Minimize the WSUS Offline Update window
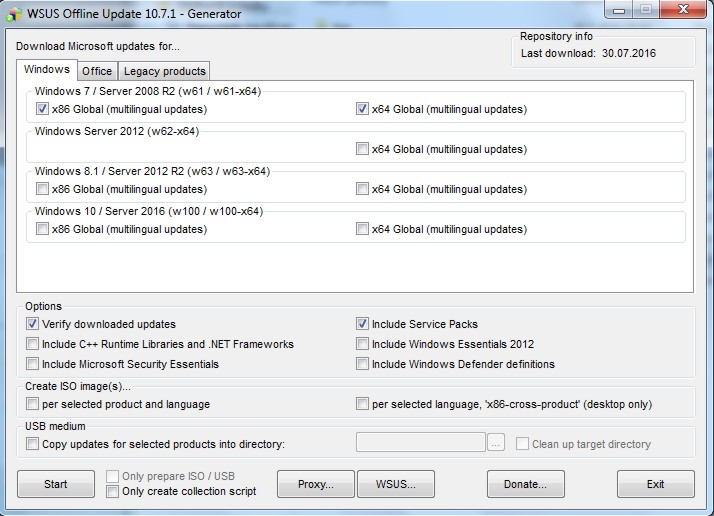This screenshot has height=516, width=714. (x=619, y=10)
